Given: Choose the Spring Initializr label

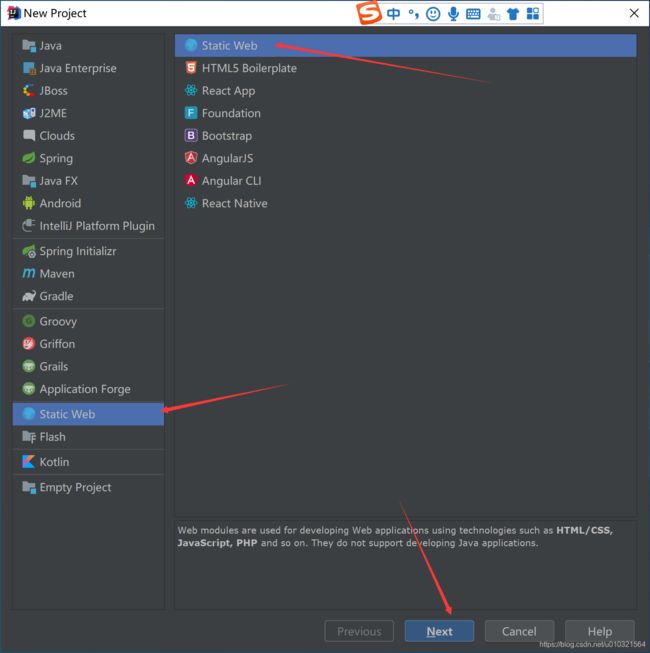Looking at the screenshot, I should (x=78, y=251).
